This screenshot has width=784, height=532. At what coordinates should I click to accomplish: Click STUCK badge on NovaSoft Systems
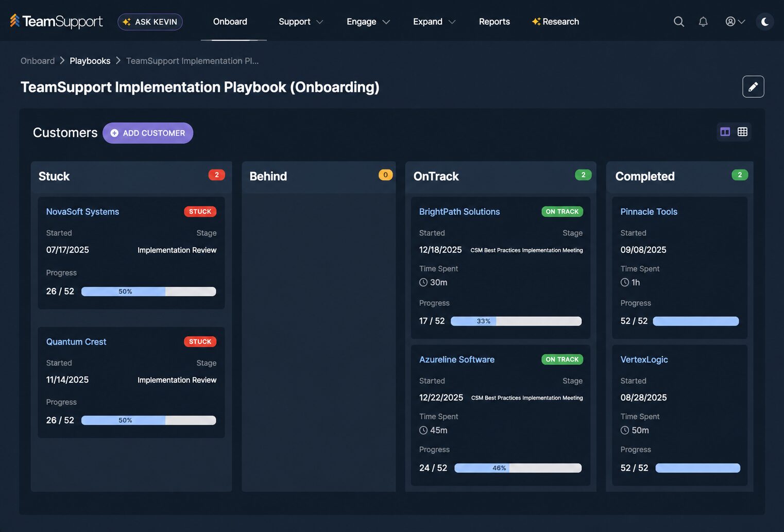tap(200, 212)
